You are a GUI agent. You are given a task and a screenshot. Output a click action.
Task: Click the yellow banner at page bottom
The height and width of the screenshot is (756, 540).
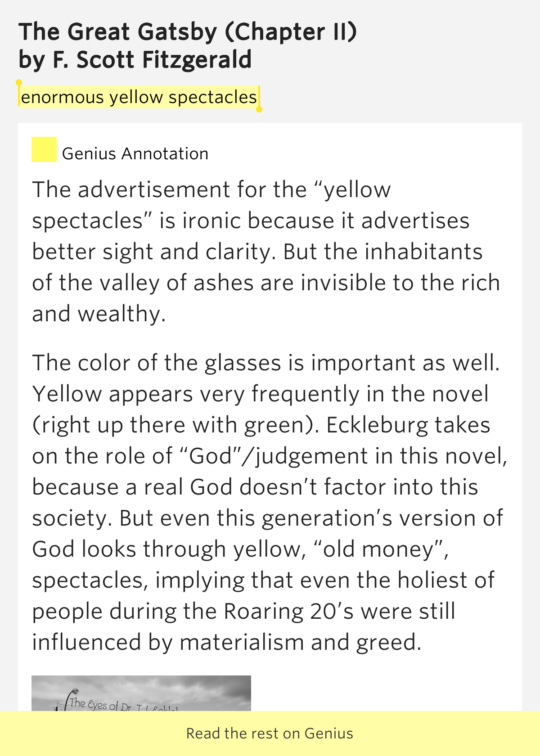coord(270,733)
